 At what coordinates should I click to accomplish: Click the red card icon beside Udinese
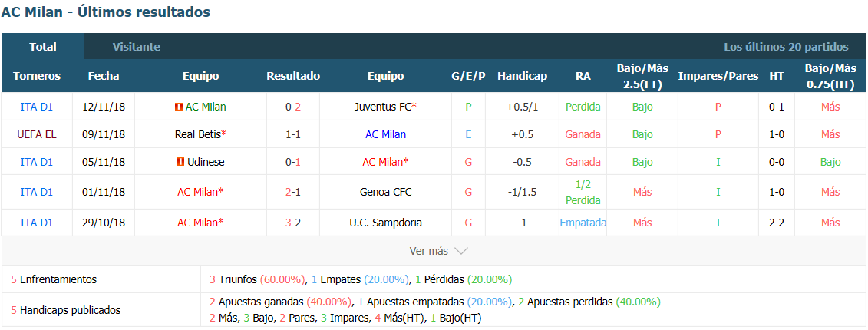coord(180,162)
